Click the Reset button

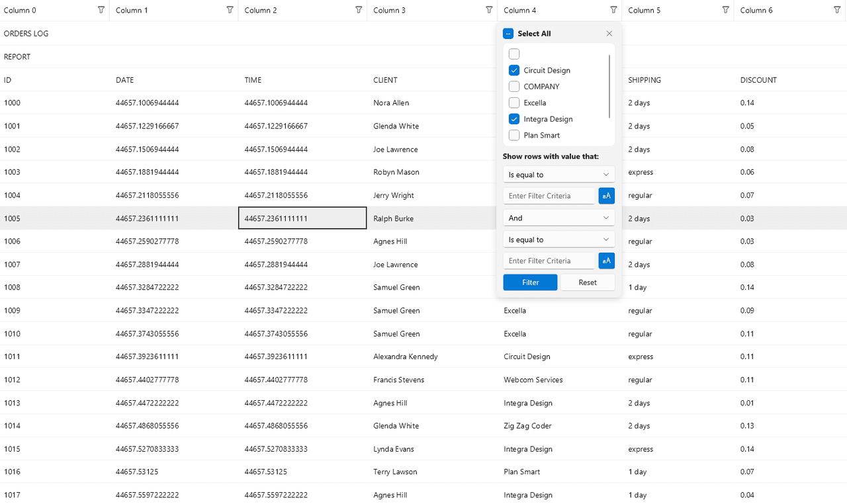(x=588, y=282)
